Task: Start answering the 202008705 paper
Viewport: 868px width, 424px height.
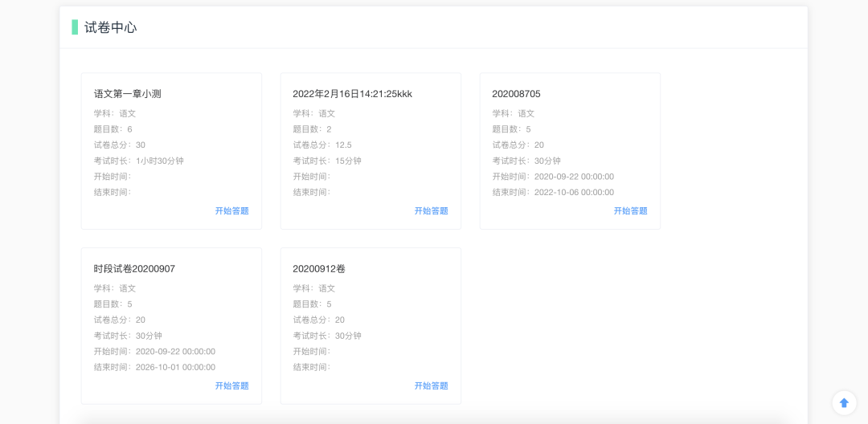Action: point(631,210)
